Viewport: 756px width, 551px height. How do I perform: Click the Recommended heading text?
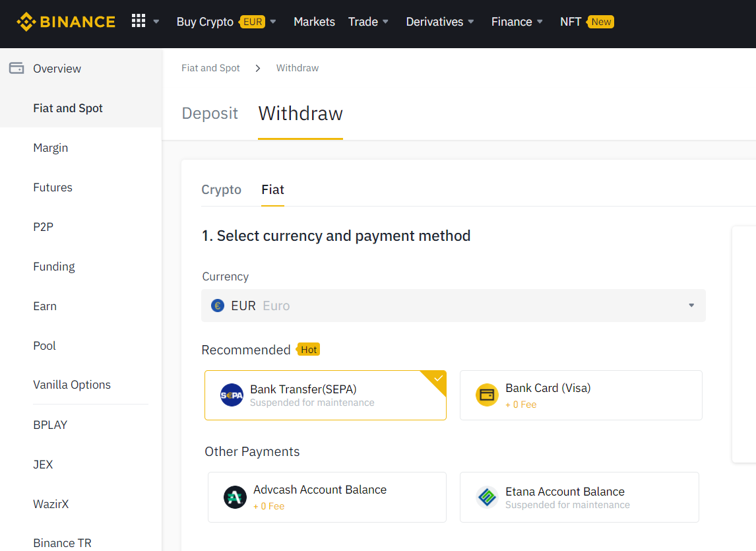(x=246, y=350)
